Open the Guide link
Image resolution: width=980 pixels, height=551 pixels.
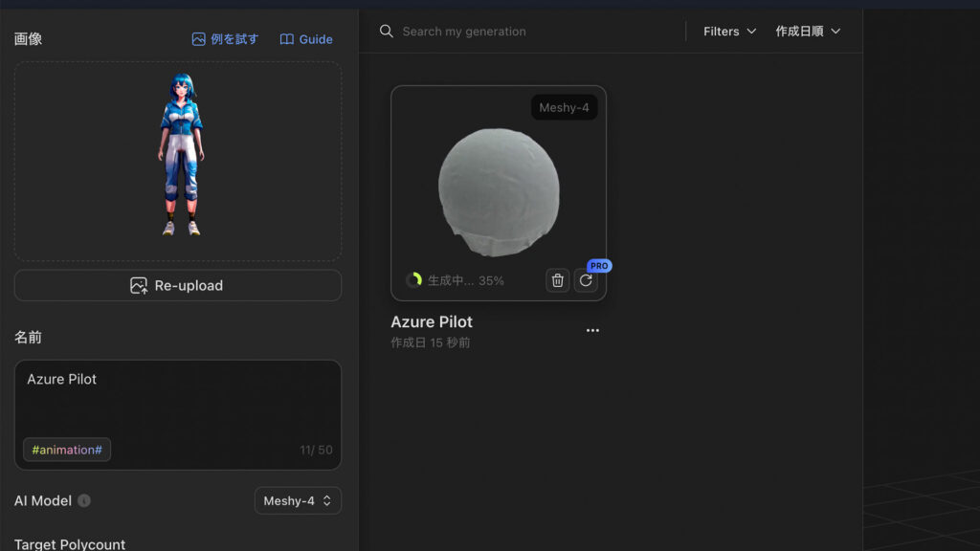(x=306, y=39)
